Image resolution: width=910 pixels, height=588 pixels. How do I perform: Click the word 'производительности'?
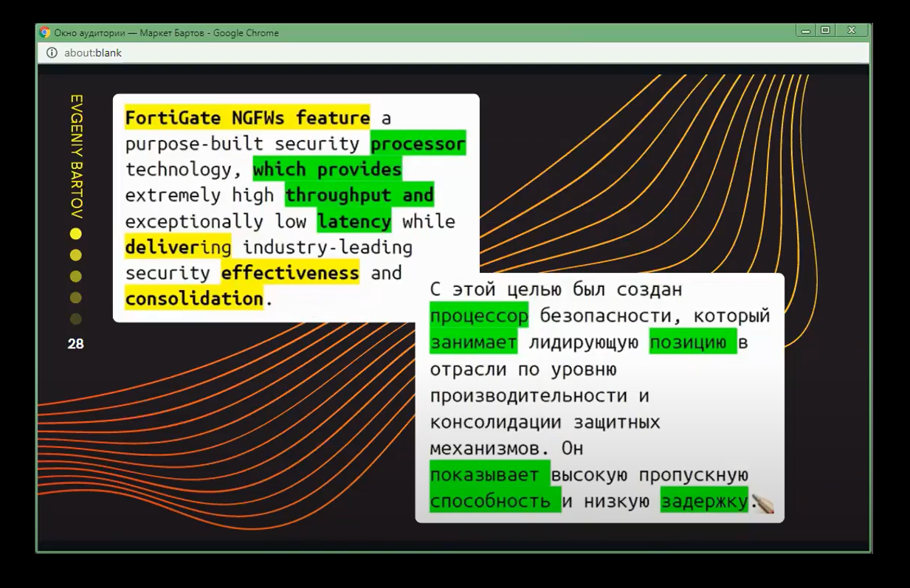(528, 395)
